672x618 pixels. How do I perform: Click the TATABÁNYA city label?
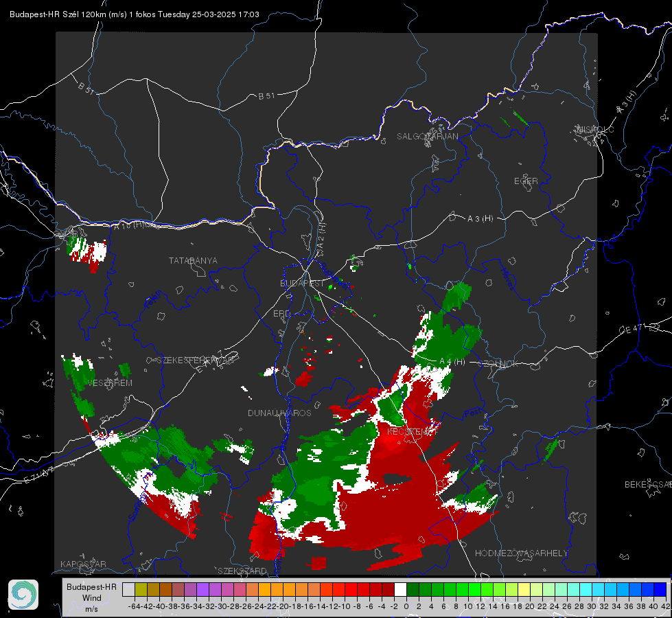[193, 260]
